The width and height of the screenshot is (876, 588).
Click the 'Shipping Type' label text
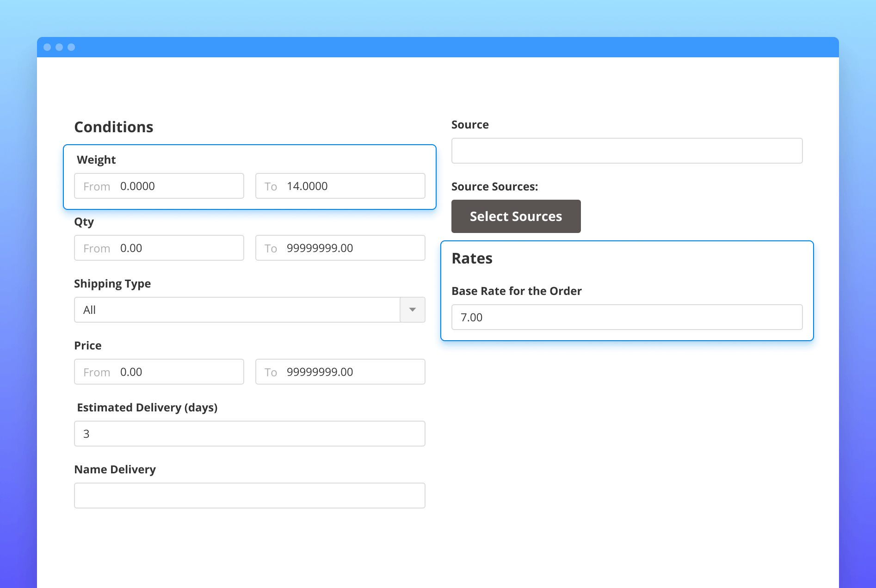[x=112, y=284]
